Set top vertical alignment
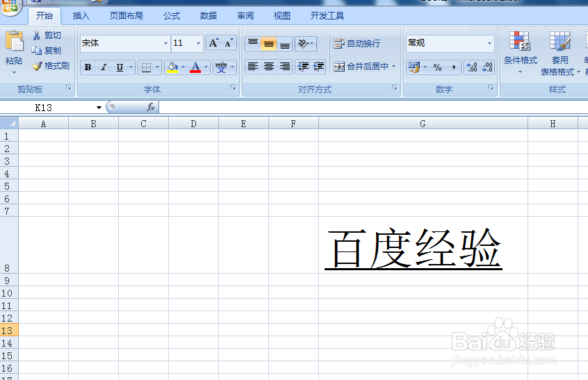 (x=253, y=44)
